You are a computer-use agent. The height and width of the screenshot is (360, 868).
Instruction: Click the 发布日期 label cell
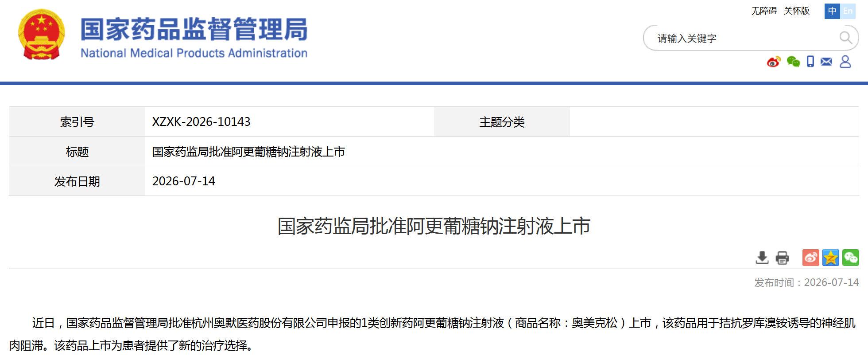coord(77,181)
